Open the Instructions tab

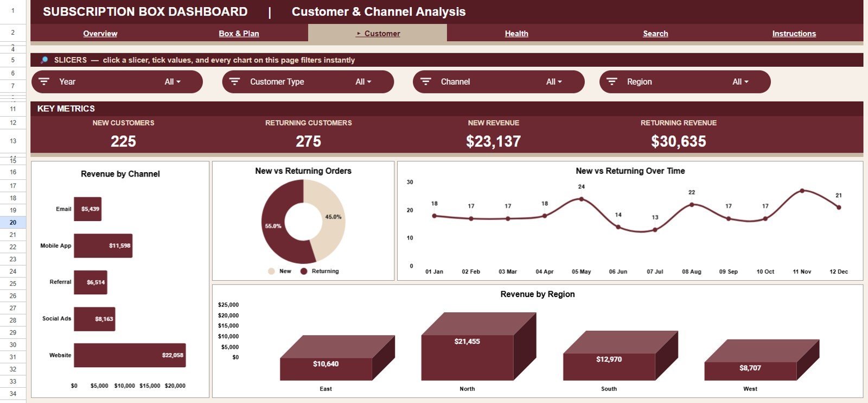794,33
